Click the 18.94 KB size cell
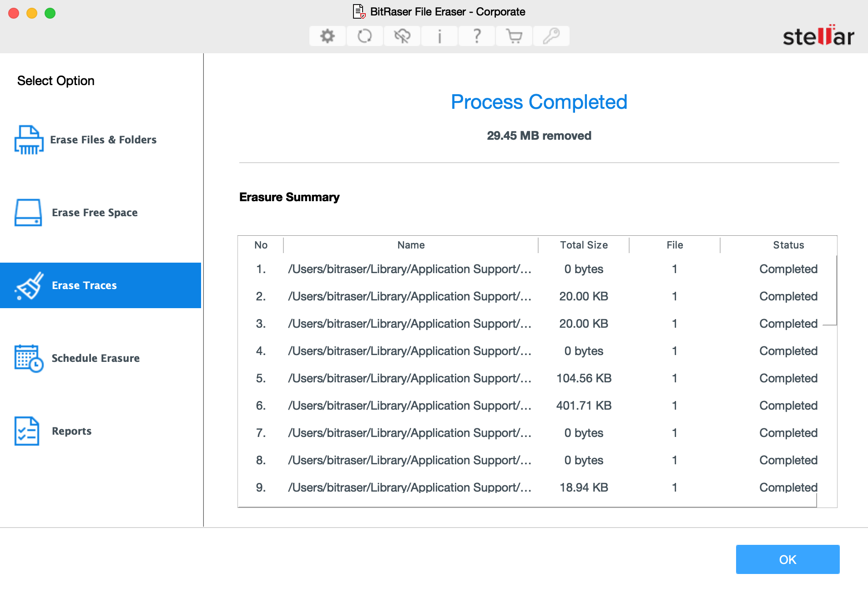Viewport: 868px width, 589px height. pos(584,487)
